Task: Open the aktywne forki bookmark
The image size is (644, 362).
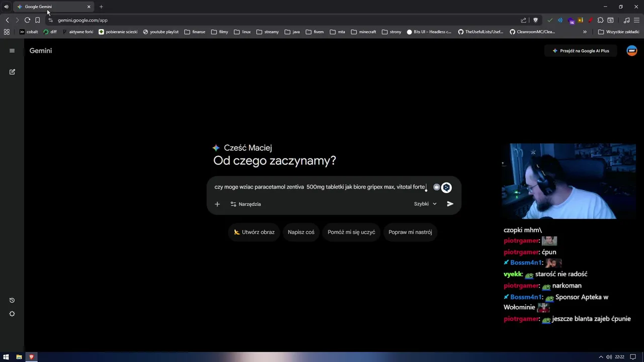Action: (77, 32)
